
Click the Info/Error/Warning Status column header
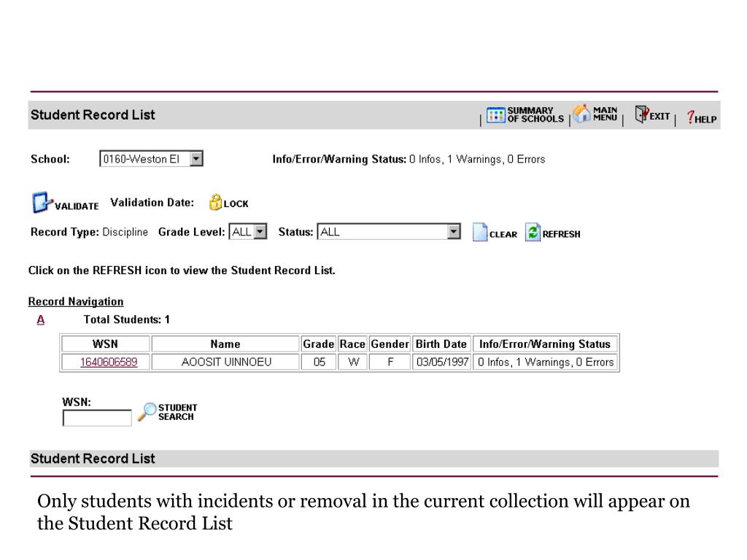click(545, 344)
